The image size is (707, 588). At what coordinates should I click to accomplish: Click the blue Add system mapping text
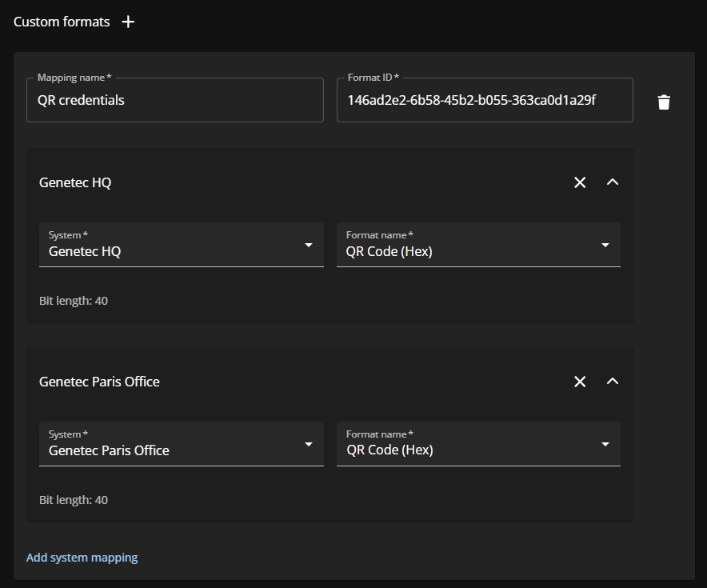pos(82,557)
